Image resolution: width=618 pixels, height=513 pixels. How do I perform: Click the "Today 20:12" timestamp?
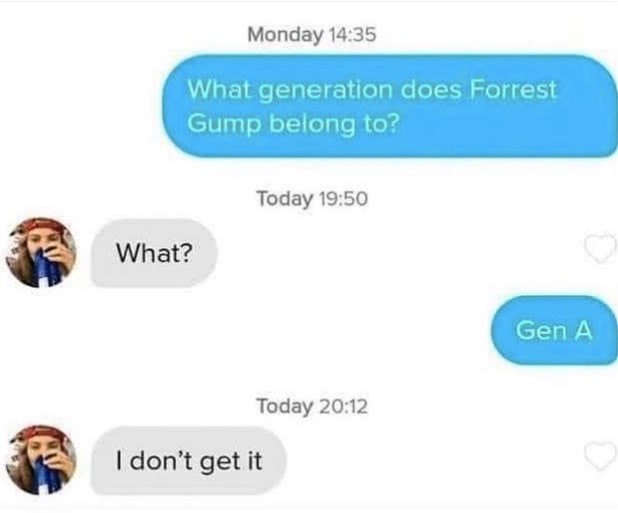point(312,406)
